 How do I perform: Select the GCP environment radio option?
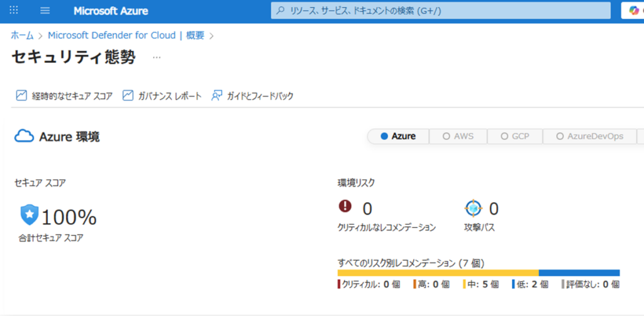coord(514,136)
